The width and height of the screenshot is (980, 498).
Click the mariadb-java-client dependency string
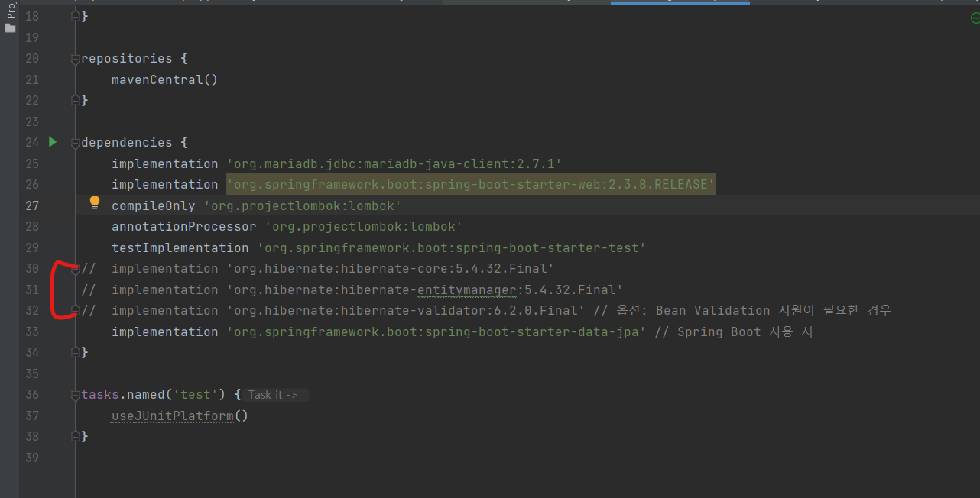[394, 163]
